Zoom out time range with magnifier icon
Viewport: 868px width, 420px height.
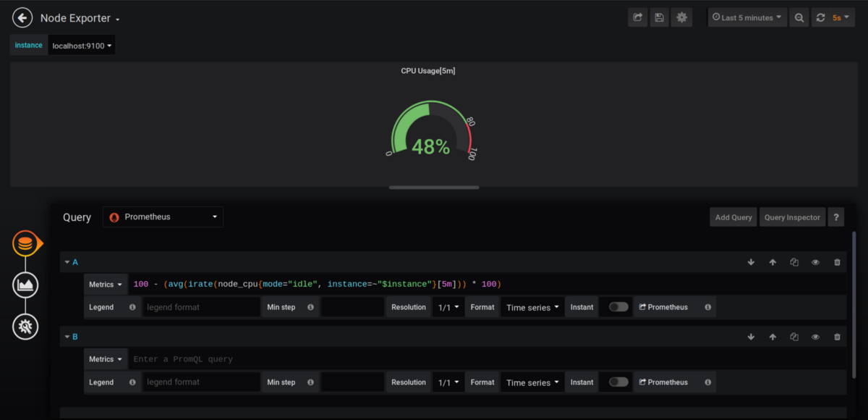[x=799, y=18]
